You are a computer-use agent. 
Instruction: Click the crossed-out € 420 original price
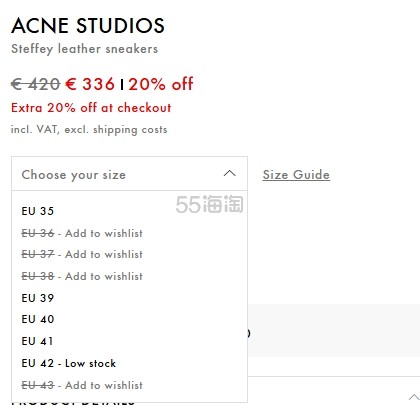coord(35,84)
